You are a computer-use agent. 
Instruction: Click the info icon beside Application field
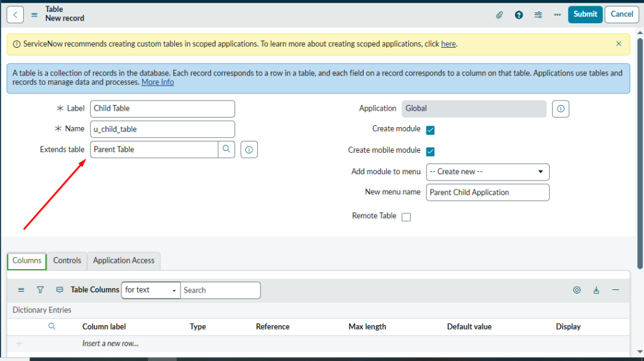click(x=560, y=109)
